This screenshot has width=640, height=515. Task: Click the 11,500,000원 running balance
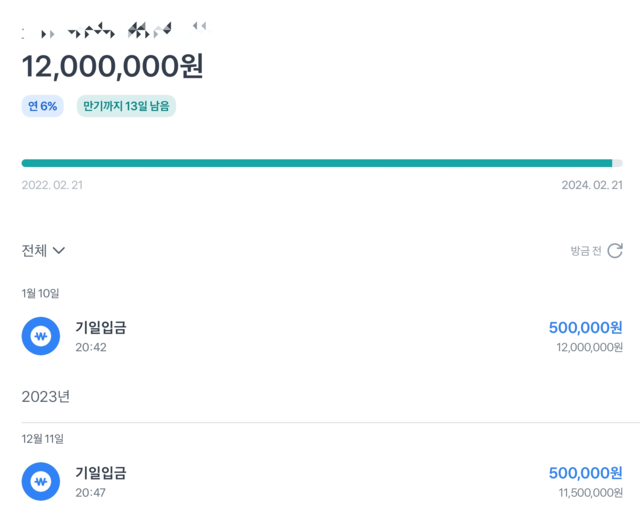590,493
